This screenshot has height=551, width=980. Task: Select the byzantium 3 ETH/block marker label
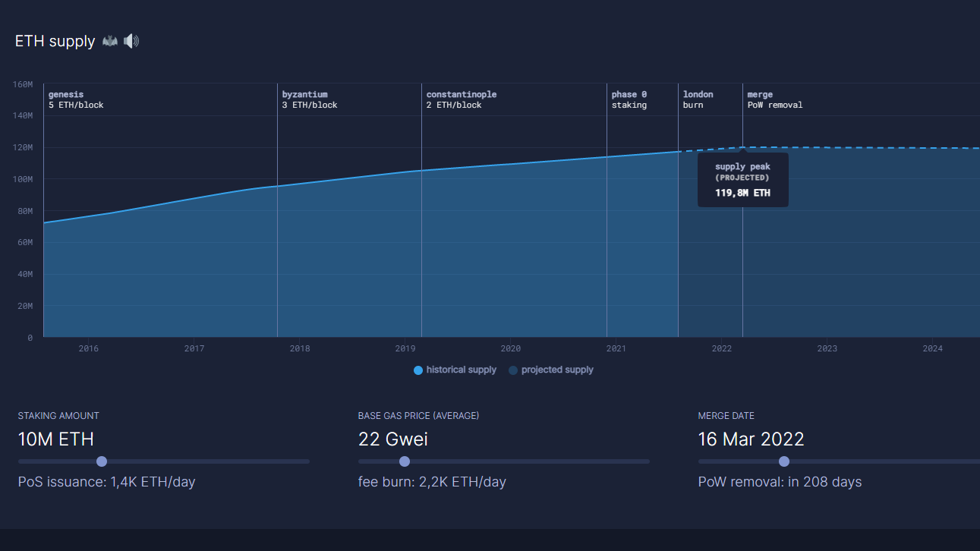coord(310,99)
